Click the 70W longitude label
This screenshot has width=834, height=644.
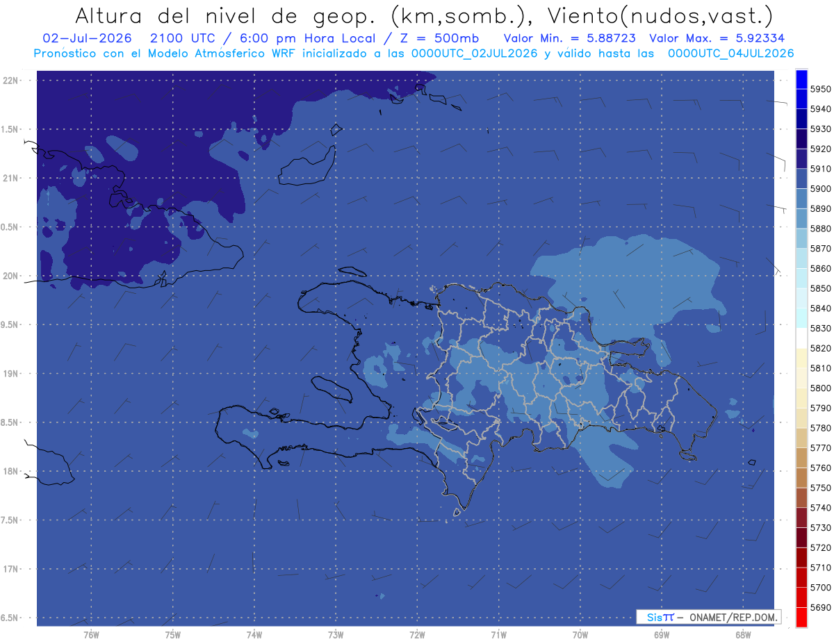[580, 635]
